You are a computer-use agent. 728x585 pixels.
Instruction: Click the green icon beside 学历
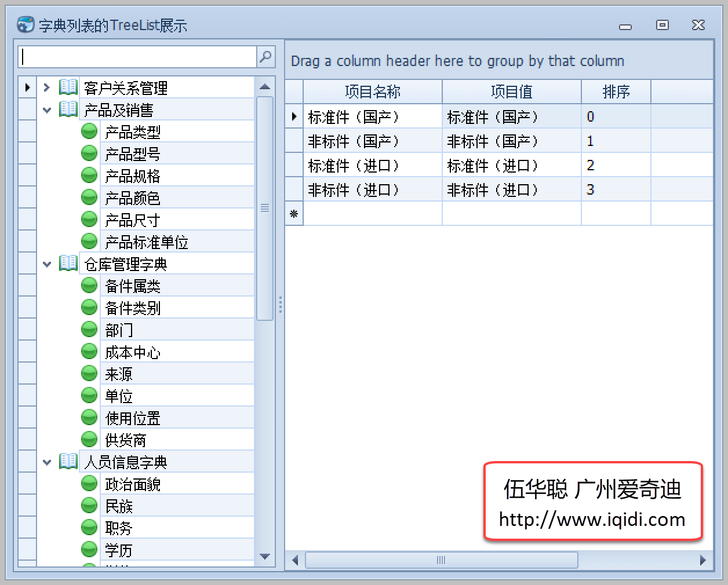(x=89, y=550)
